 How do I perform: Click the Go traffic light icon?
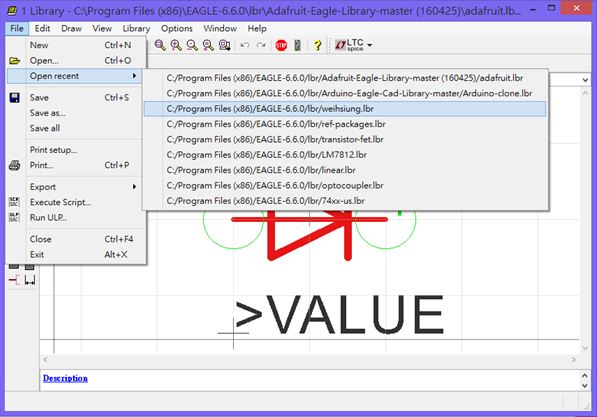tap(298, 45)
